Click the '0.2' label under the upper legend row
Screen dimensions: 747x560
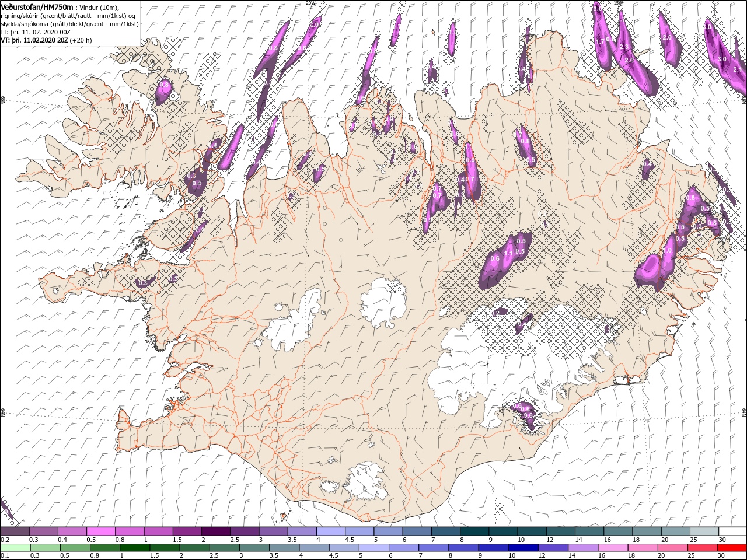click(x=4, y=540)
